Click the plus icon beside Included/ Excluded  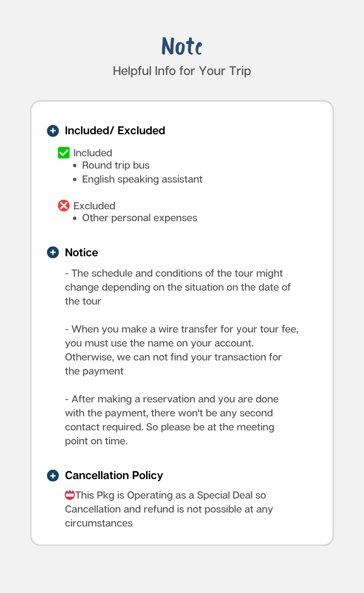point(52,131)
